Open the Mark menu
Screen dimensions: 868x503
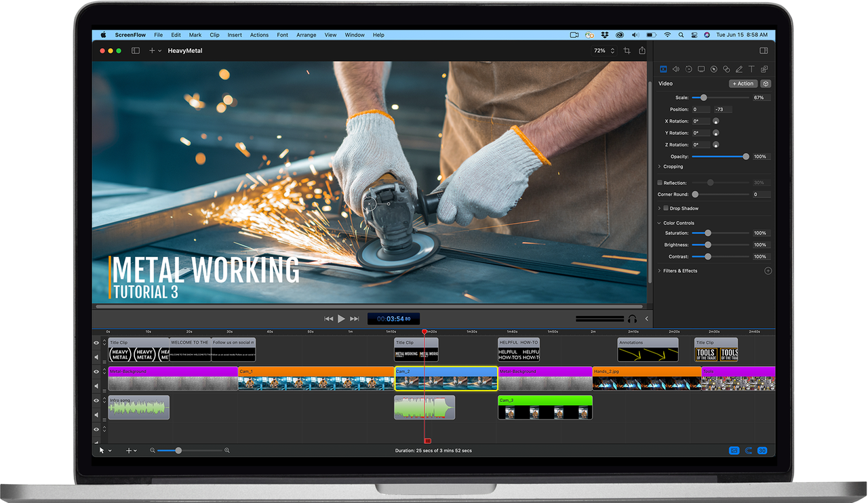point(195,35)
